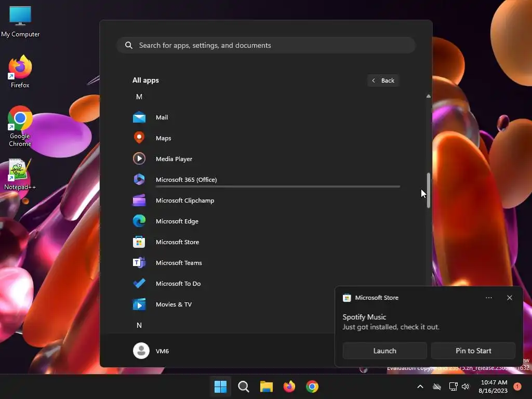Viewport: 532px width, 399px height.
Task: Click the "All apps" heading text
Action: tap(145, 81)
